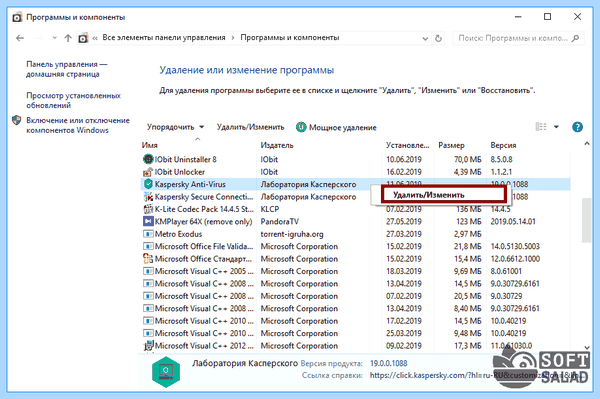Click Все элементы панели управления breadcrumb
600x399 pixels.
tap(164, 37)
